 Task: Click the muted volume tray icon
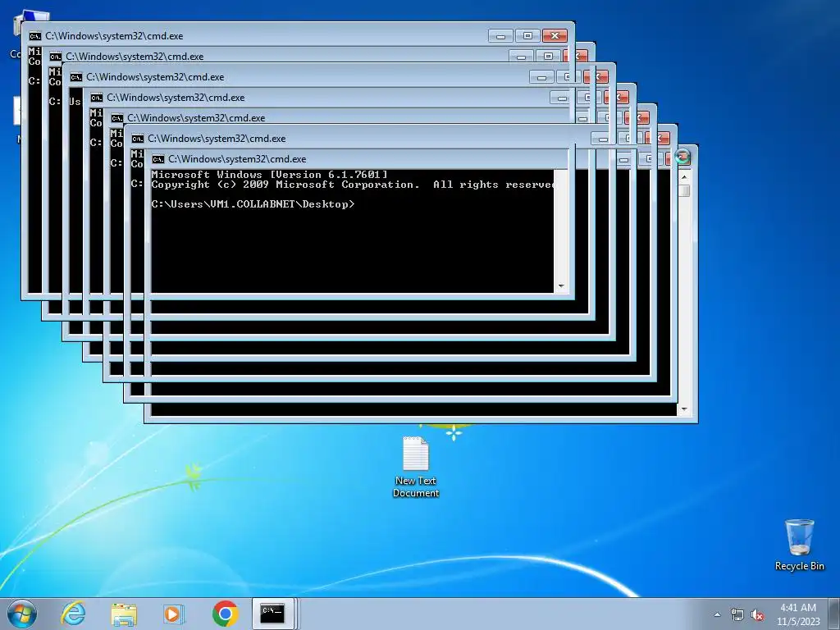point(757,614)
